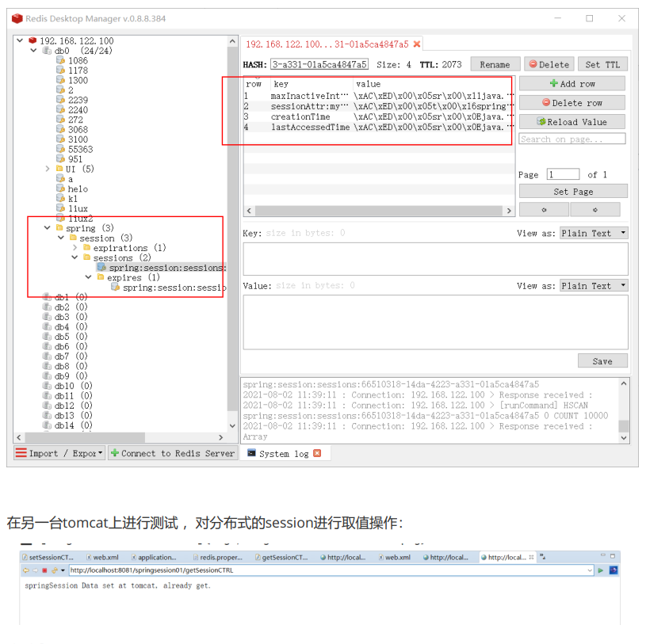This screenshot has height=644, width=669.
Task: Expand the UI (5) namespace
Action: pos(48,169)
